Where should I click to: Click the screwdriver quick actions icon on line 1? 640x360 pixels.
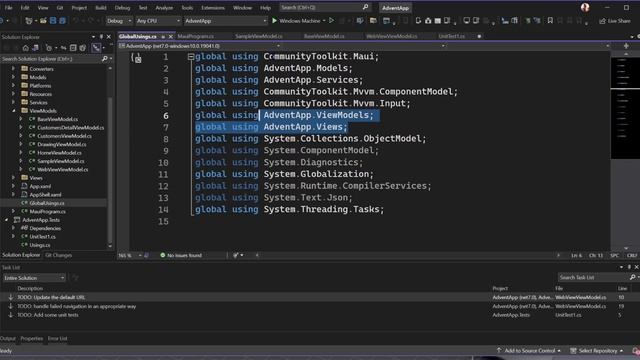tap(136, 58)
